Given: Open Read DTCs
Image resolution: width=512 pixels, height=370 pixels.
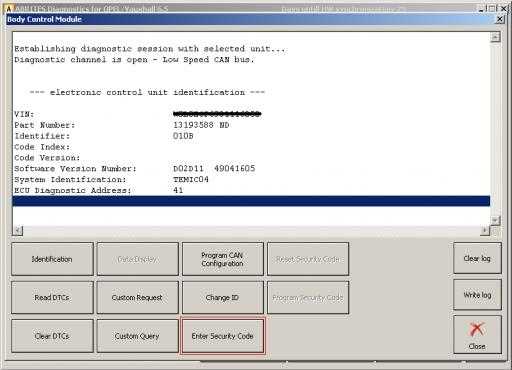Looking at the screenshot, I should (52, 297).
